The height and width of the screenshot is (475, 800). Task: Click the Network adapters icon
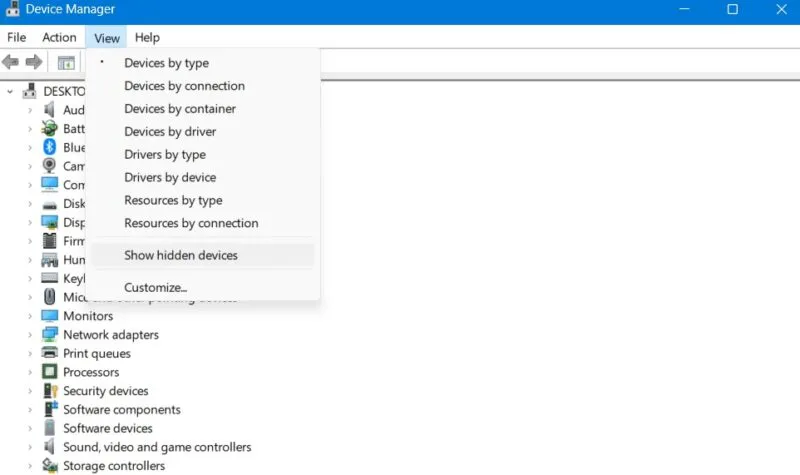pyautogui.click(x=50, y=335)
